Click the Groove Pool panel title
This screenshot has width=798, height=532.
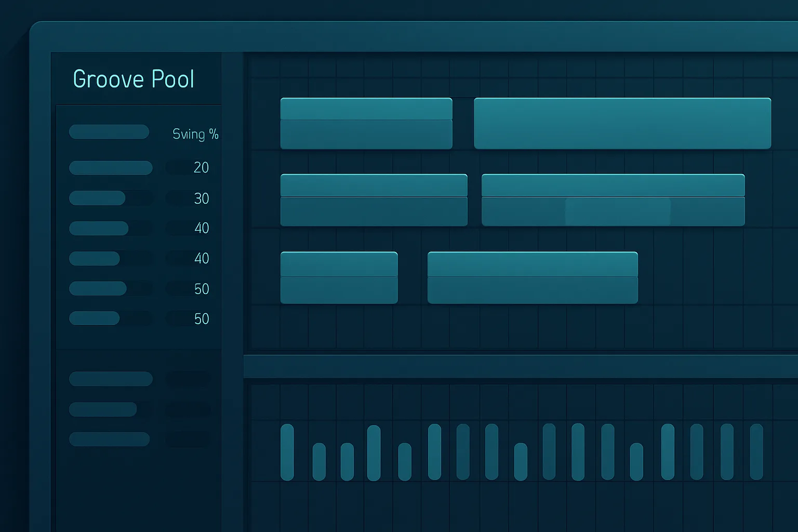pyautogui.click(x=134, y=78)
